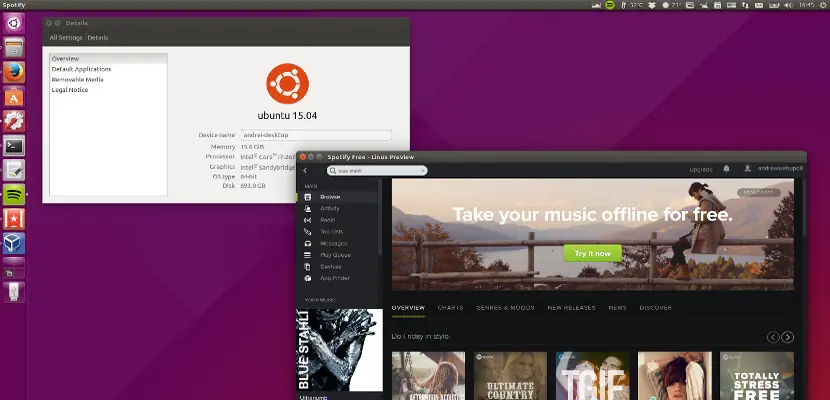Switch to Discover tab
Screen dimensions: 830x400
tap(655, 307)
